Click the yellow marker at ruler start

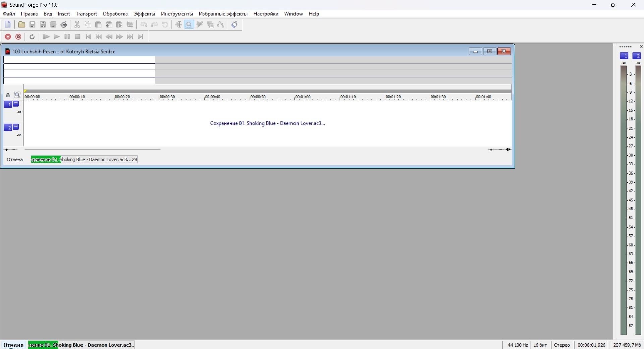[x=26, y=91]
